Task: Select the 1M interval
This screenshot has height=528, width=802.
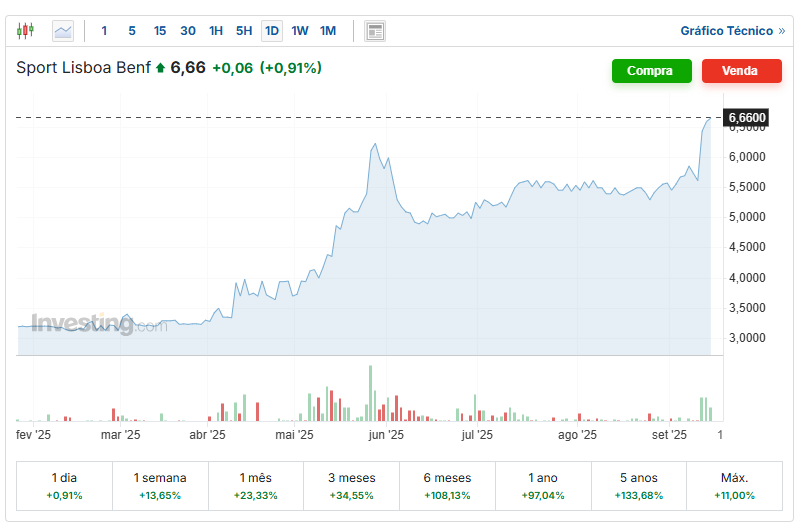Action: tap(328, 31)
